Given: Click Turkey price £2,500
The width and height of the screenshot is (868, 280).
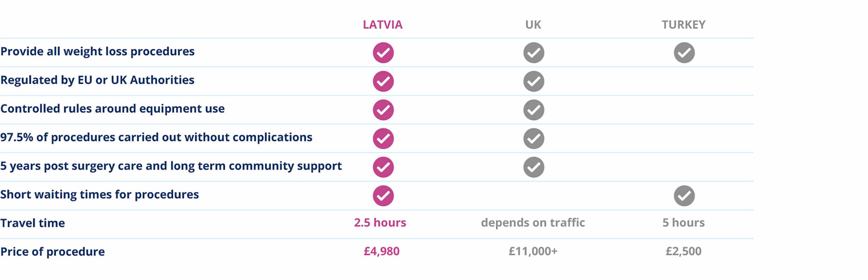Looking at the screenshot, I should point(683,251).
